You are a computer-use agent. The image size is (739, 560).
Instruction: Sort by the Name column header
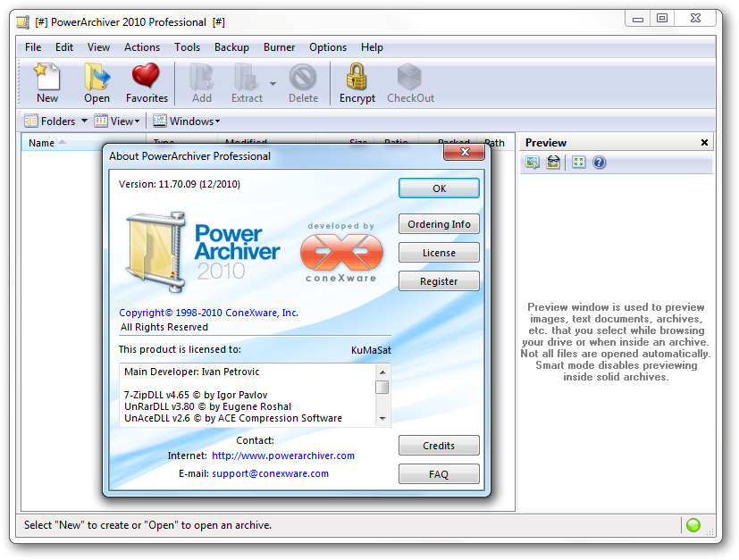click(x=84, y=143)
